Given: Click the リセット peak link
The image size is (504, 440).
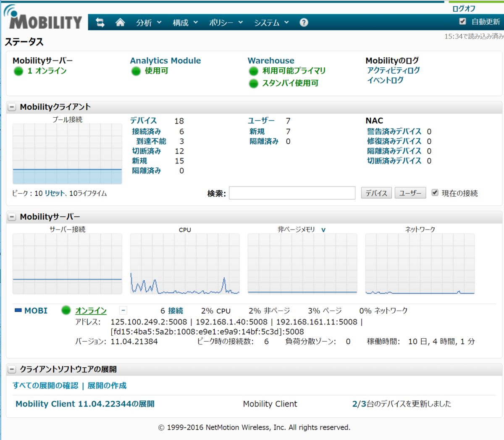Looking at the screenshot, I should coord(55,193).
